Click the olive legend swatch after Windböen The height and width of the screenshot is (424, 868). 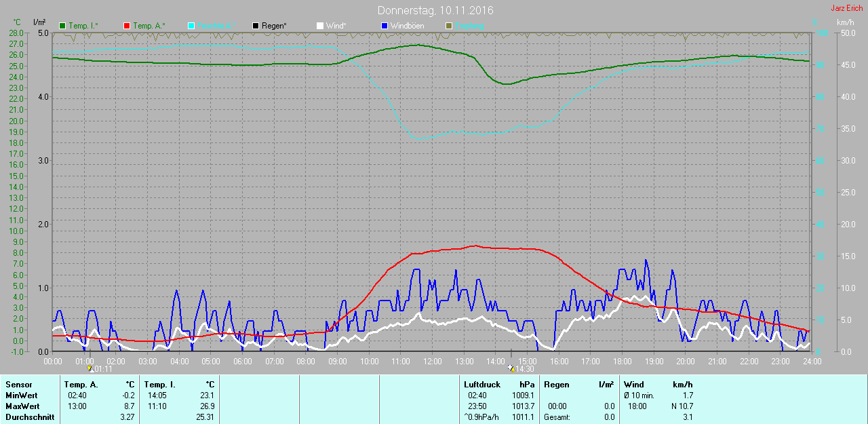tap(448, 26)
